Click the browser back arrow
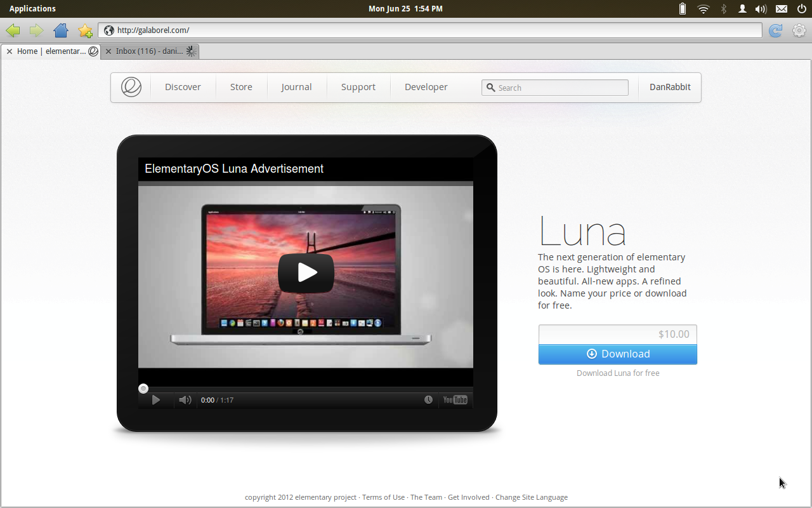Viewport: 812px width, 508px height. [x=13, y=30]
